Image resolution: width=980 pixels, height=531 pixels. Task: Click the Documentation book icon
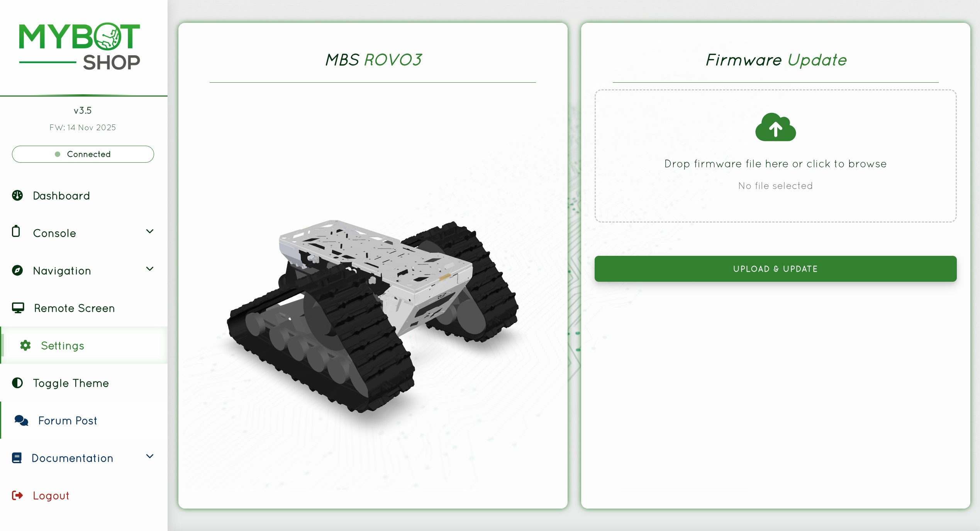tap(17, 458)
